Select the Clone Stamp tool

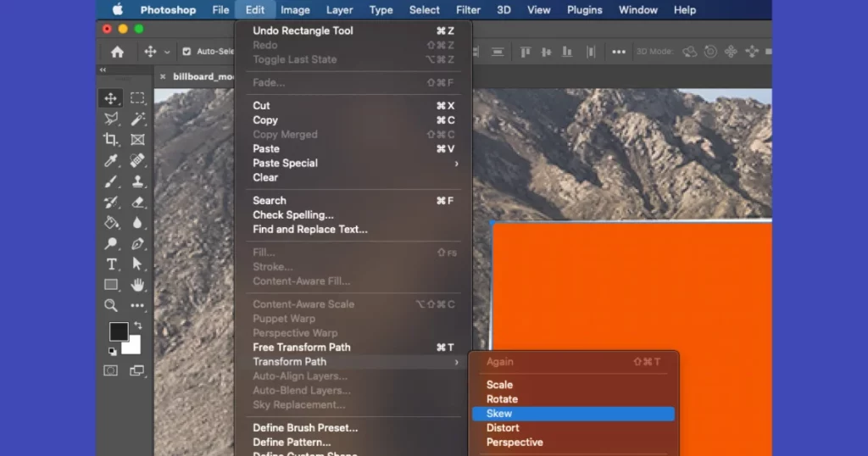(137, 181)
